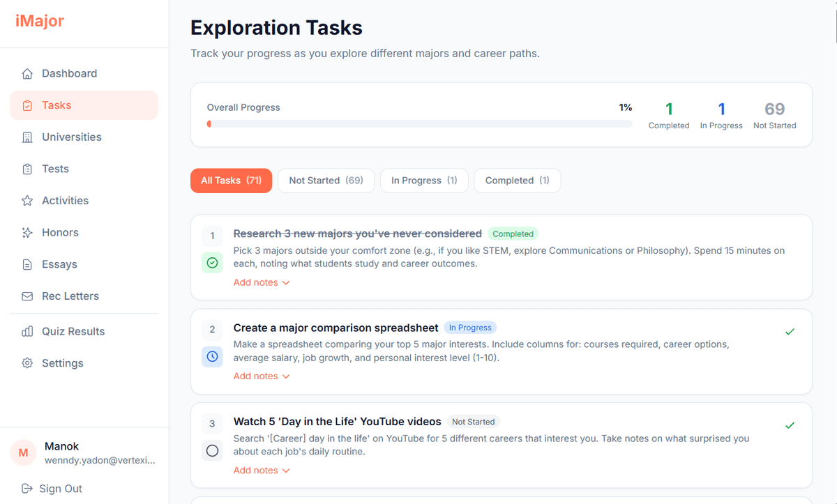This screenshot has height=504, width=837.
Task: Click the Rec Letters envelope icon
Action: coord(28,296)
